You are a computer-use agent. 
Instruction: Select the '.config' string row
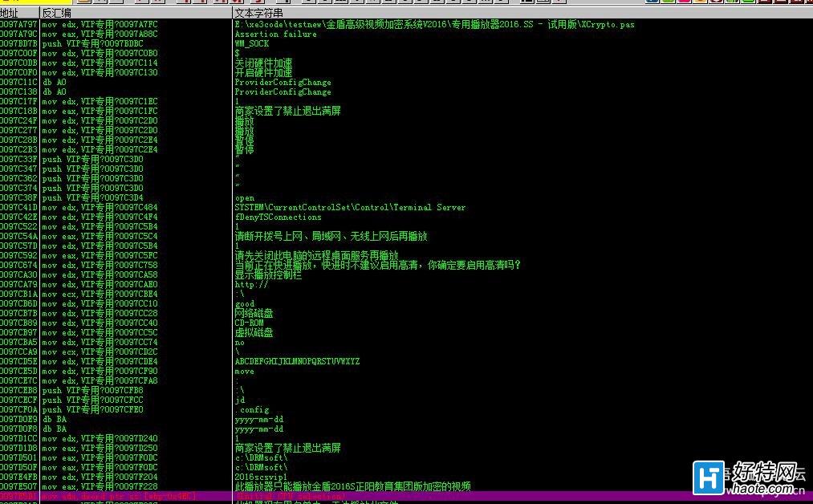251,409
